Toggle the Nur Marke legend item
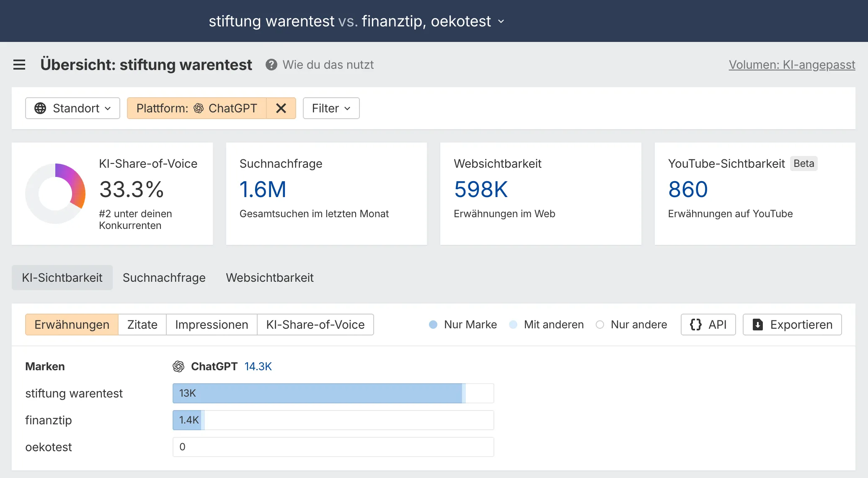This screenshot has width=868, height=478. tap(463, 325)
